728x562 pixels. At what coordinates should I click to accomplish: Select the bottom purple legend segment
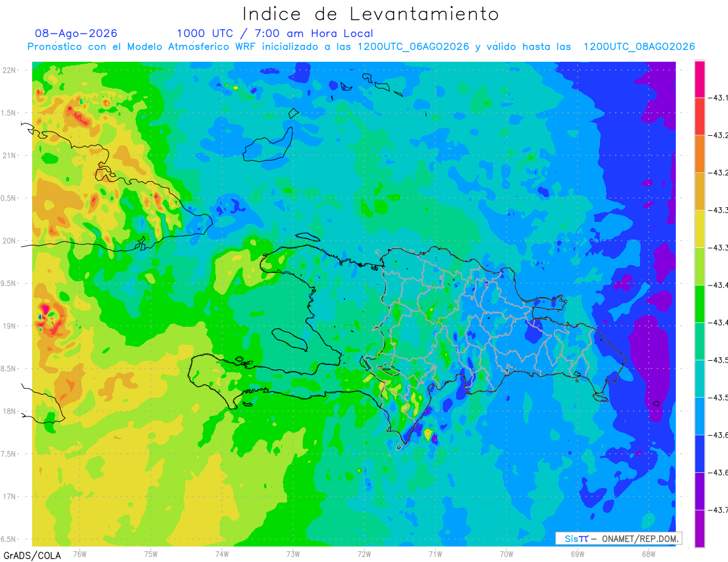(x=699, y=528)
